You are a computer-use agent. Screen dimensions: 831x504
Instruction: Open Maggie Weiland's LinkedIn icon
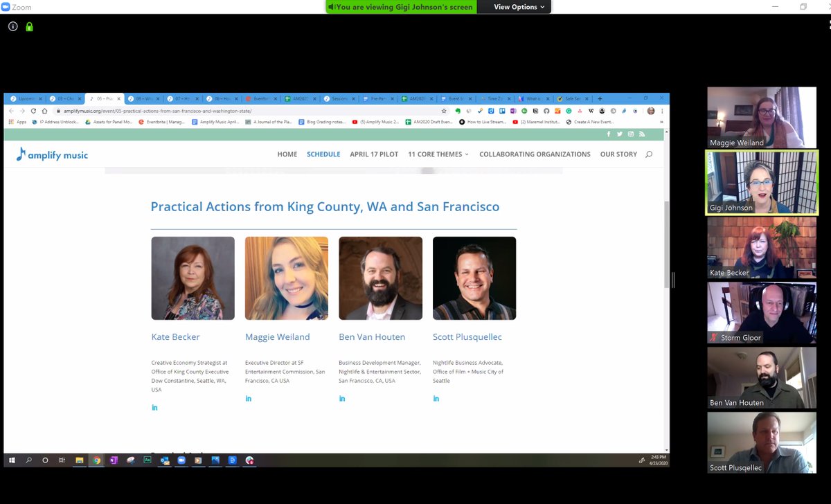pos(249,398)
